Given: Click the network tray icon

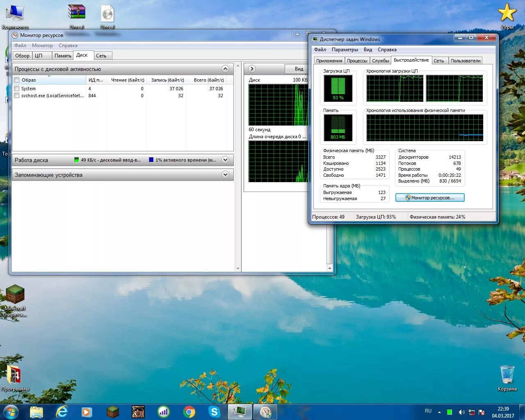Looking at the screenshot, I should [472, 412].
